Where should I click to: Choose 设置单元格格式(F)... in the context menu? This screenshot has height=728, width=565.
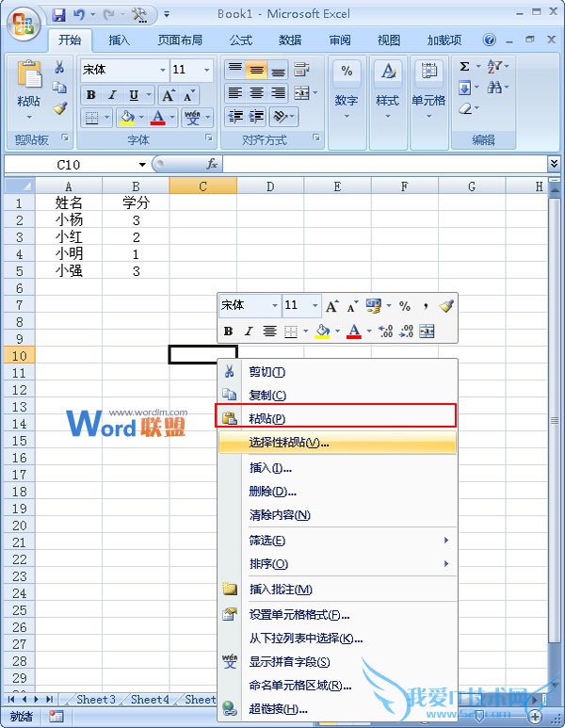click(x=337, y=615)
